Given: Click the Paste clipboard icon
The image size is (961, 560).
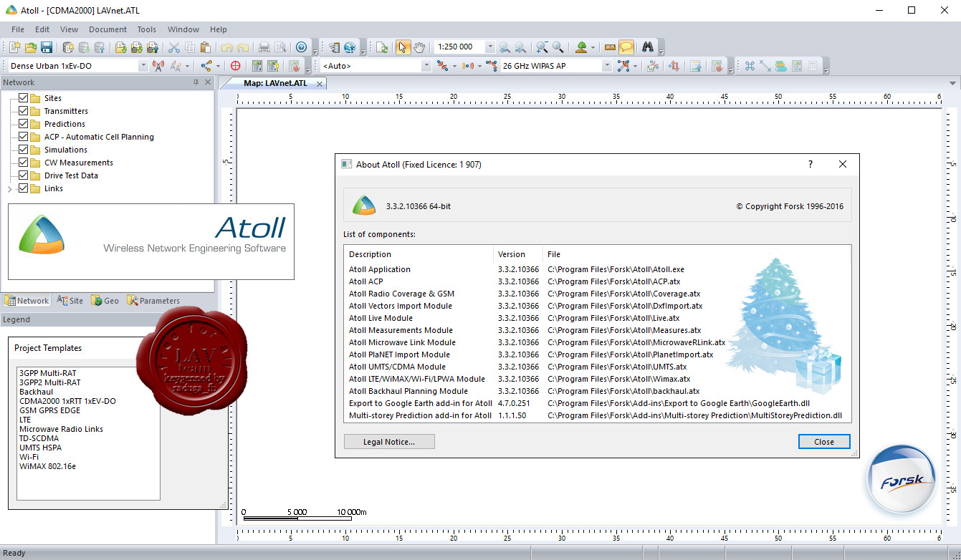Looking at the screenshot, I should [206, 47].
